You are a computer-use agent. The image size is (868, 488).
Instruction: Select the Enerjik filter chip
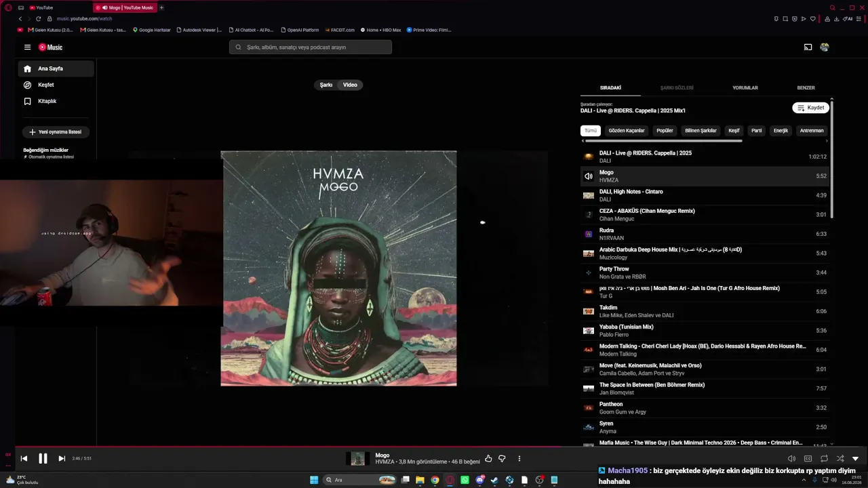pos(781,131)
